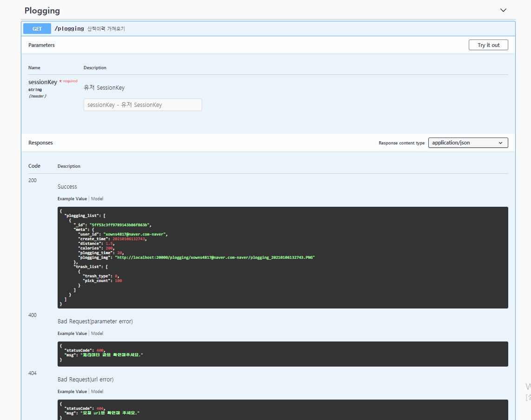Collapse the GET /plogging operation row
This screenshot has width=531, height=420.
[x=279, y=28]
